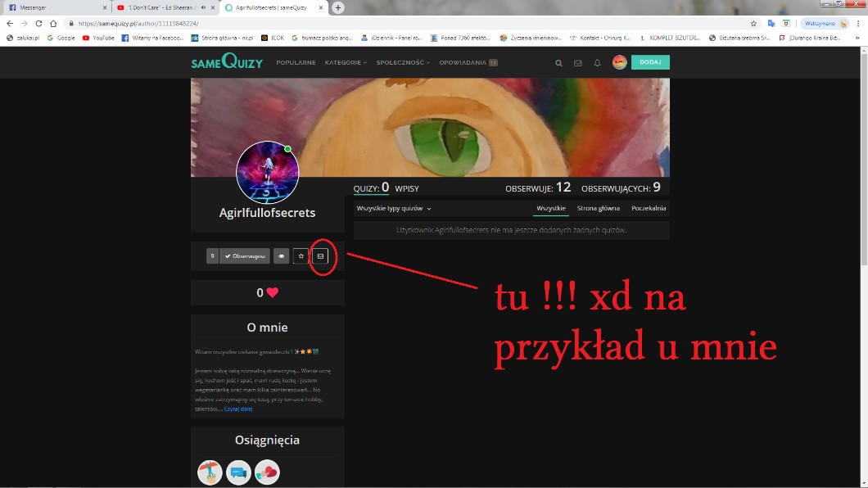Viewport: 868px width, 488px height.
Task: Send message using circled envelope button
Action: pyautogui.click(x=320, y=256)
